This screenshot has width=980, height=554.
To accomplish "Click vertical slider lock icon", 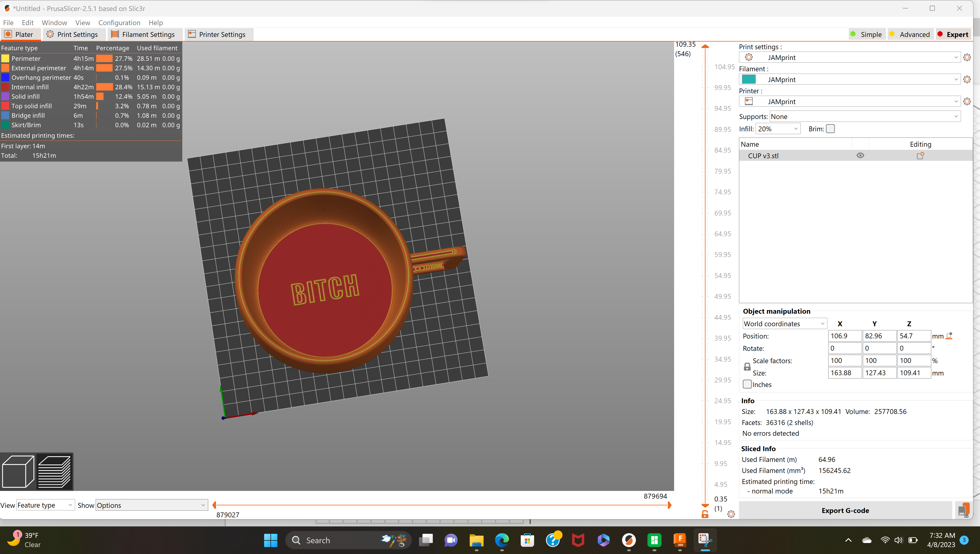I will [705, 515].
